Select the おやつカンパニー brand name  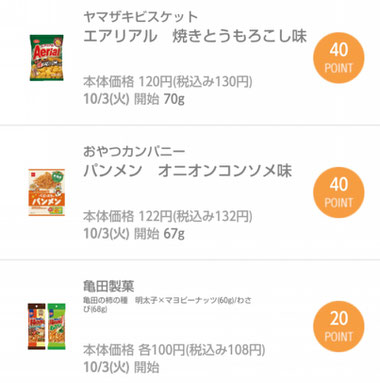click(x=134, y=151)
